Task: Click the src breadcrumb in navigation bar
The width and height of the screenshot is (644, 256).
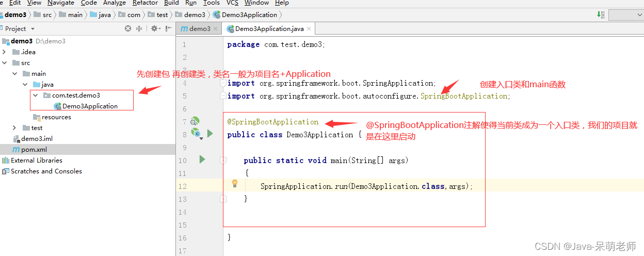Action: click(43, 14)
